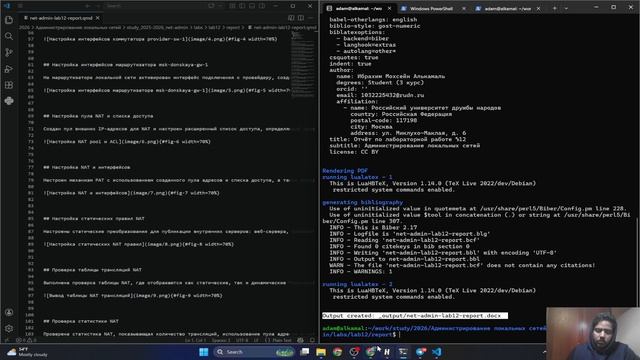Click the VS Code title bar search box
This screenshot has height=360, width=640.
point(155,6)
